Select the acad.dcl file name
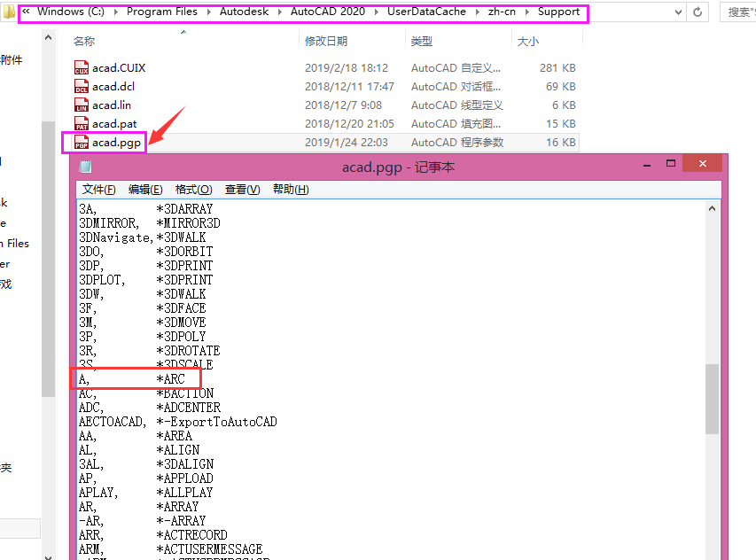The width and height of the screenshot is (756, 560). pyautogui.click(x=113, y=86)
